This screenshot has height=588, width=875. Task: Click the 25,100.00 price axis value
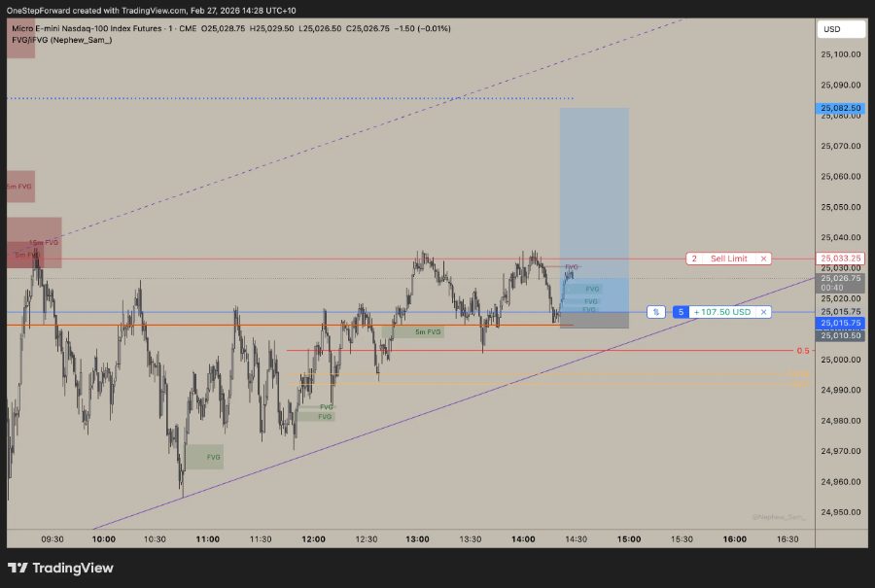[x=841, y=54]
